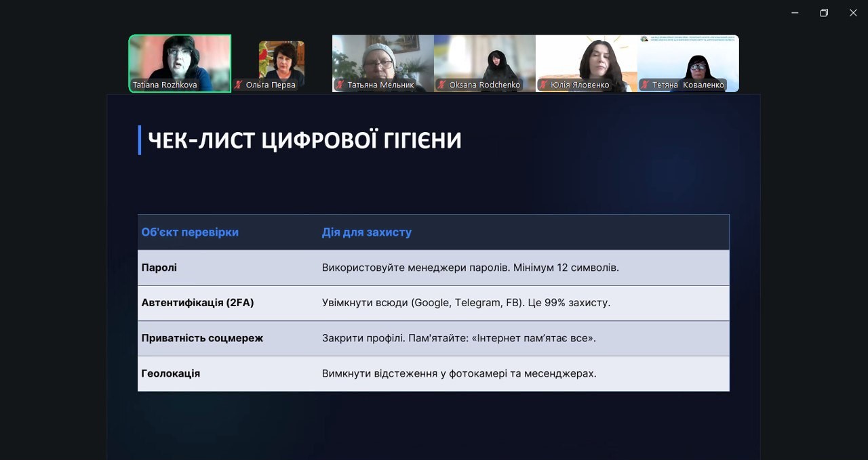Click the 'Об'єкт перевірки' column header

(x=190, y=232)
